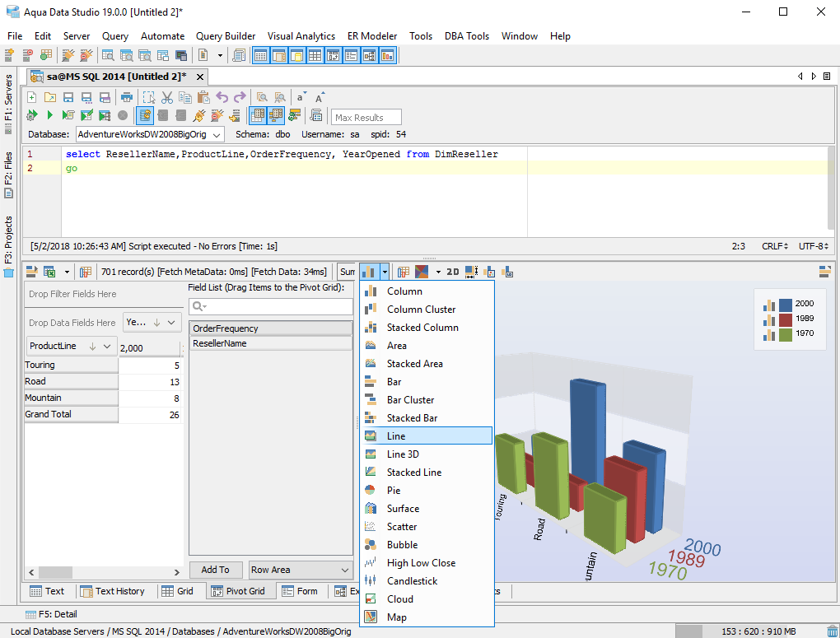The height and width of the screenshot is (638, 840).
Task: Click the blue 2000 legend swatch
Action: pos(786,305)
